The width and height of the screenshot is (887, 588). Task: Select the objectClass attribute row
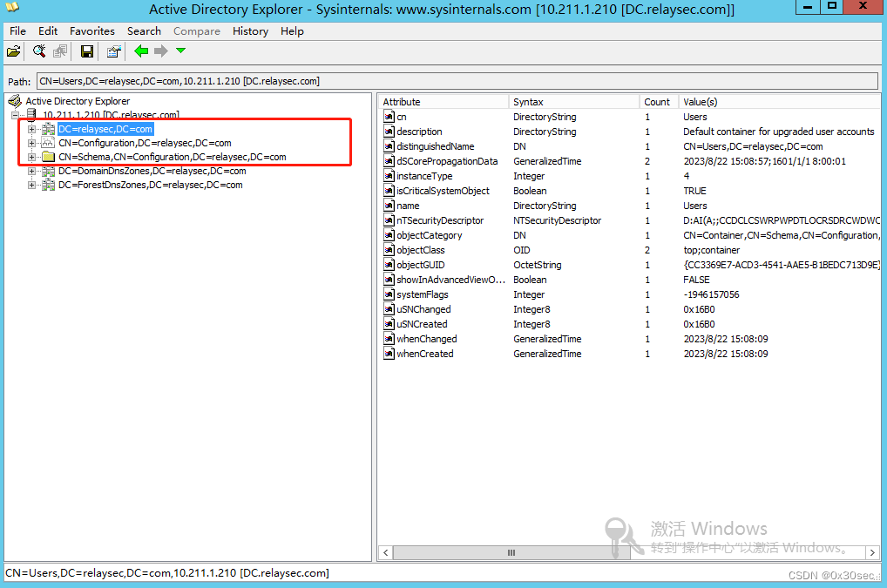(632, 250)
